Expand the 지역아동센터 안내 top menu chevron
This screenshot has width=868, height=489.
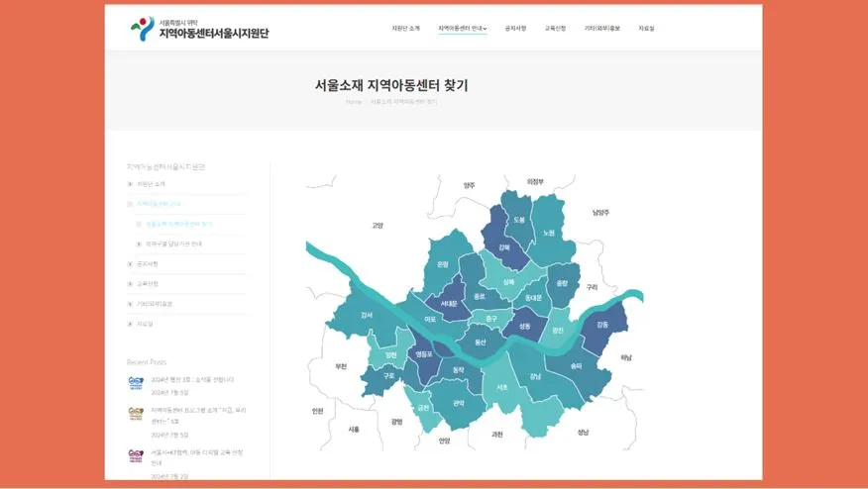pyautogui.click(x=485, y=29)
